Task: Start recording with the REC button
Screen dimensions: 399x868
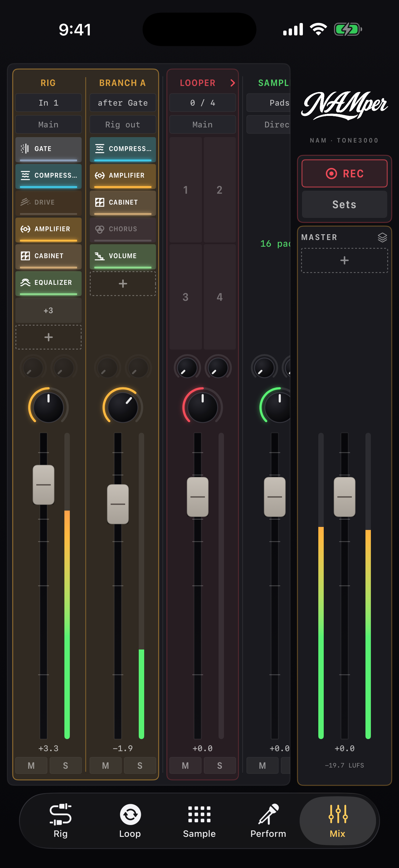Action: coord(345,173)
